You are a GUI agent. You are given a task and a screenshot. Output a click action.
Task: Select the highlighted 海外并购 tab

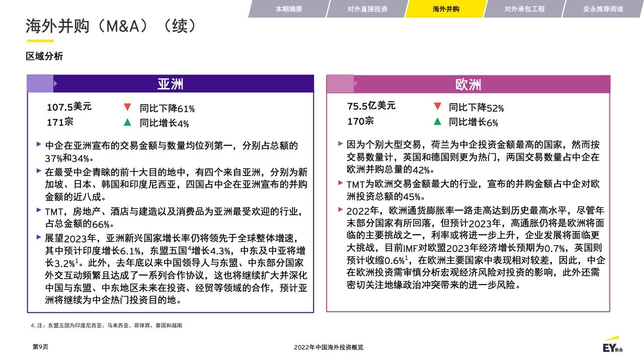(x=446, y=9)
